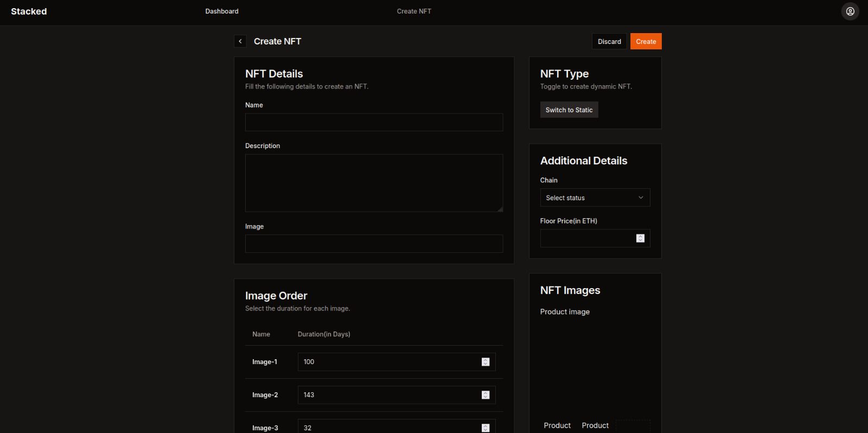Select the second Product thumbnail
Image resolution: width=868 pixels, height=433 pixels.
tap(595, 426)
